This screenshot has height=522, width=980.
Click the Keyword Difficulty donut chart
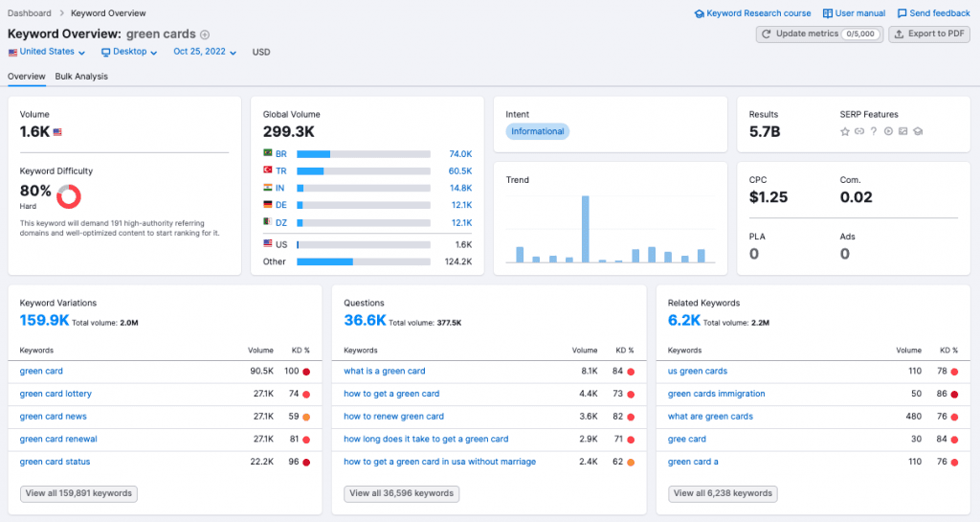click(x=69, y=196)
